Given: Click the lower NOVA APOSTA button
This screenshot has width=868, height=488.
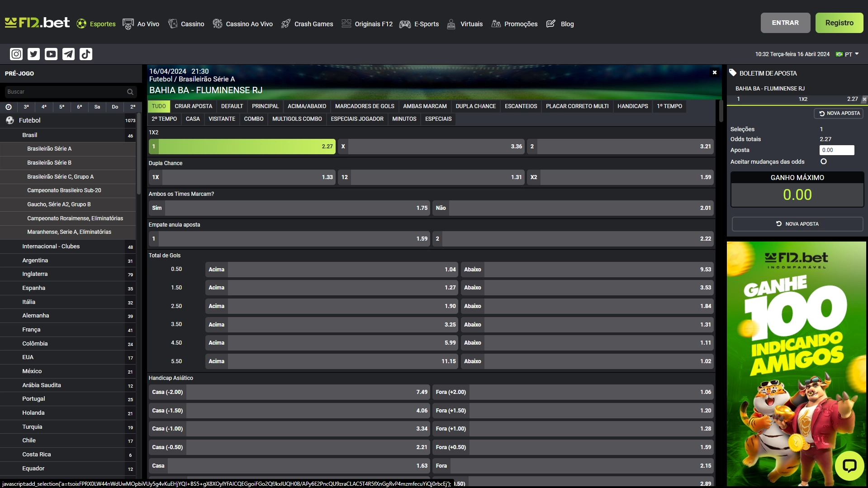Looking at the screenshot, I should 797,224.
